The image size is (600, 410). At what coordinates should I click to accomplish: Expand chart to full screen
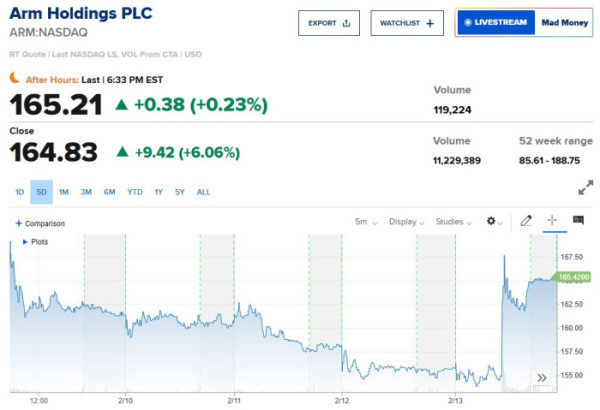(585, 188)
